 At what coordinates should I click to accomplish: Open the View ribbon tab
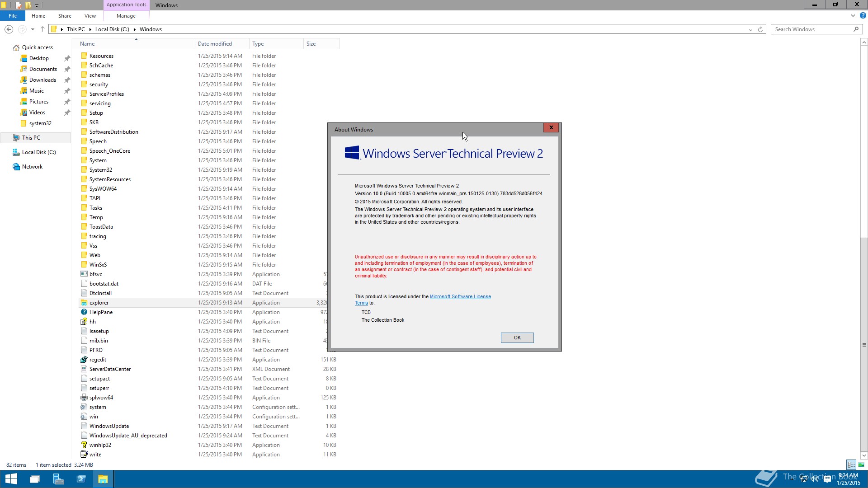pyautogui.click(x=90, y=16)
